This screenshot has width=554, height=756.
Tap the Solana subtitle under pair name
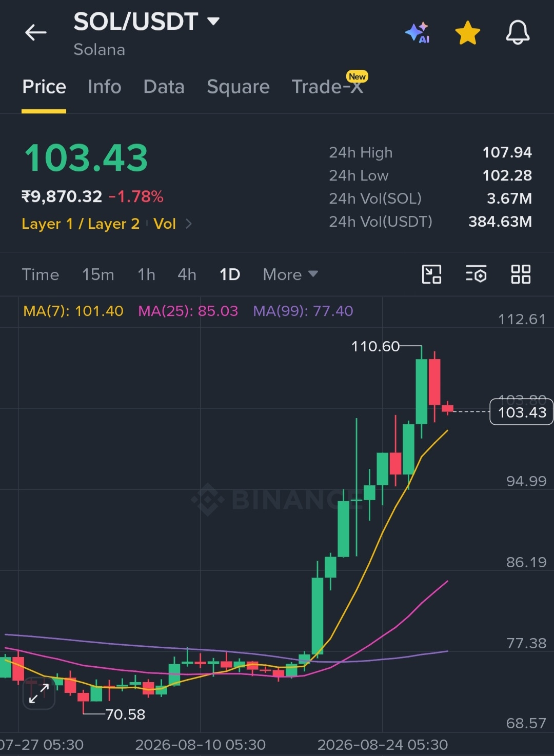100,50
